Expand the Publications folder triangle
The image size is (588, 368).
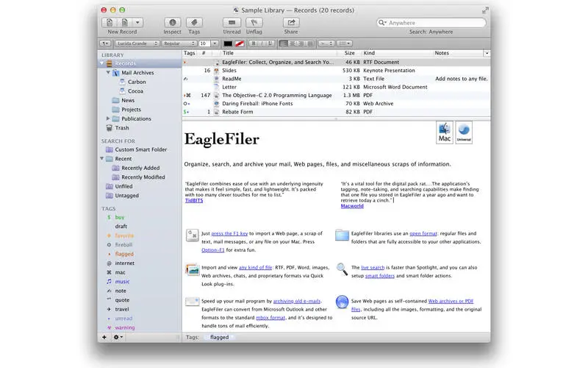pos(108,118)
